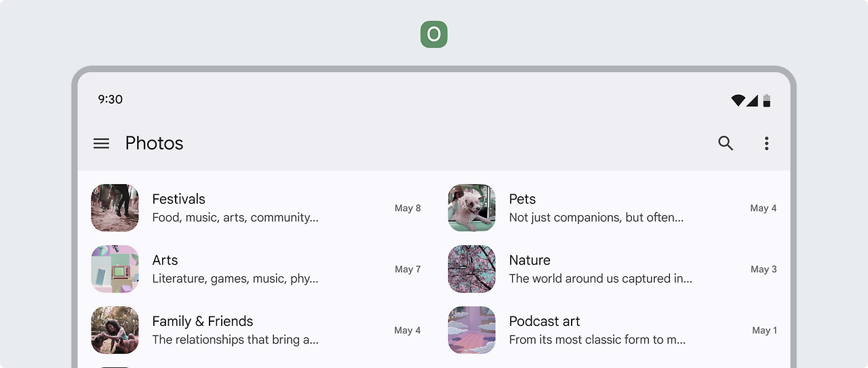Open the three-dot overflow menu

tap(766, 143)
